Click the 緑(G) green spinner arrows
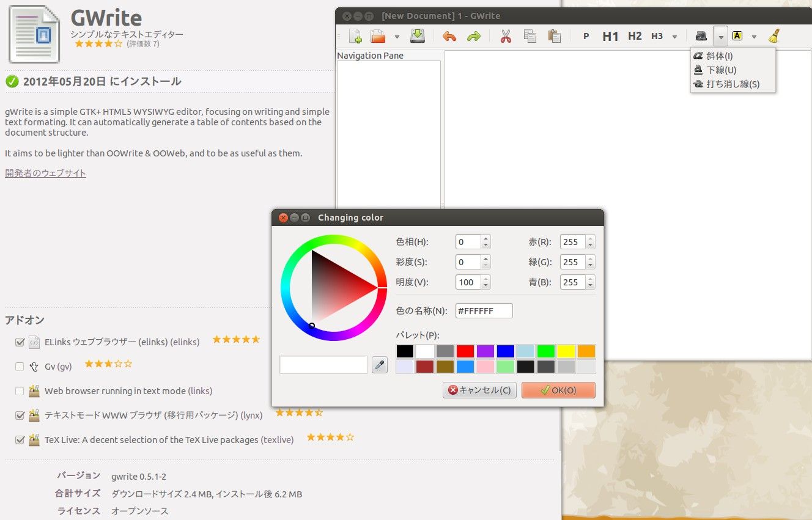The height and width of the screenshot is (520, 812). [x=590, y=262]
